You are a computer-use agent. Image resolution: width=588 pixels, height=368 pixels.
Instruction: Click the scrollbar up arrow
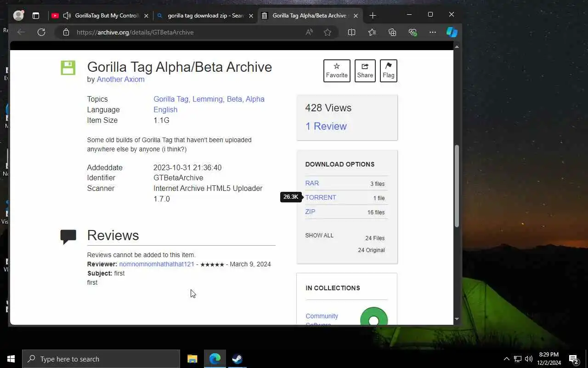click(457, 46)
